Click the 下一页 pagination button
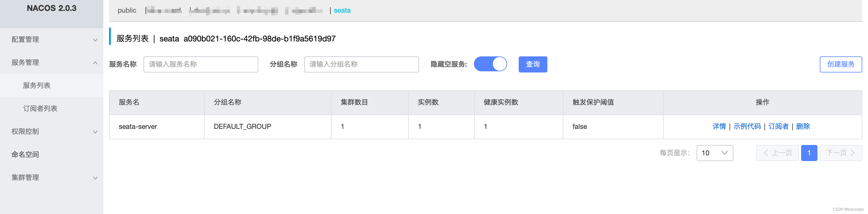Screen dimensions: 868x214 pyautogui.click(x=841, y=153)
